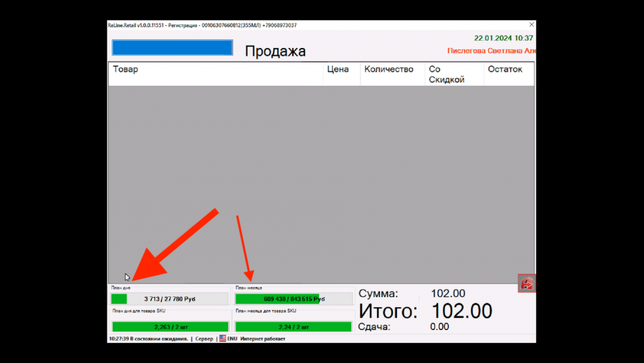Click the Итого total amount 102.00
The image size is (644, 363).
[462, 311]
